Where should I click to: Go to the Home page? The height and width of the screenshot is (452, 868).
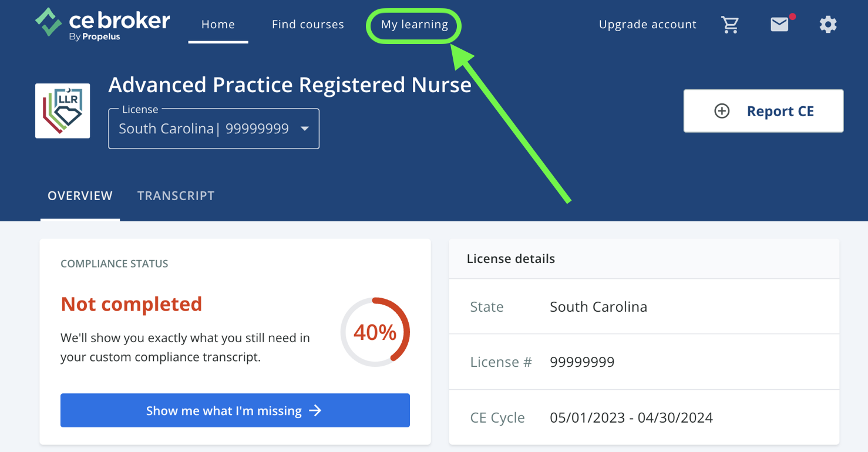click(x=218, y=24)
